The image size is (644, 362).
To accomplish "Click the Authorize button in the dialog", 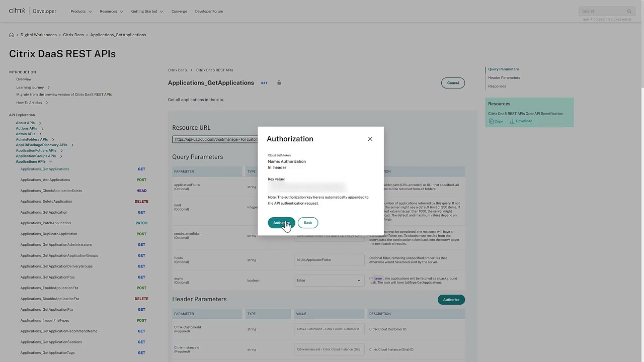I will [x=281, y=223].
